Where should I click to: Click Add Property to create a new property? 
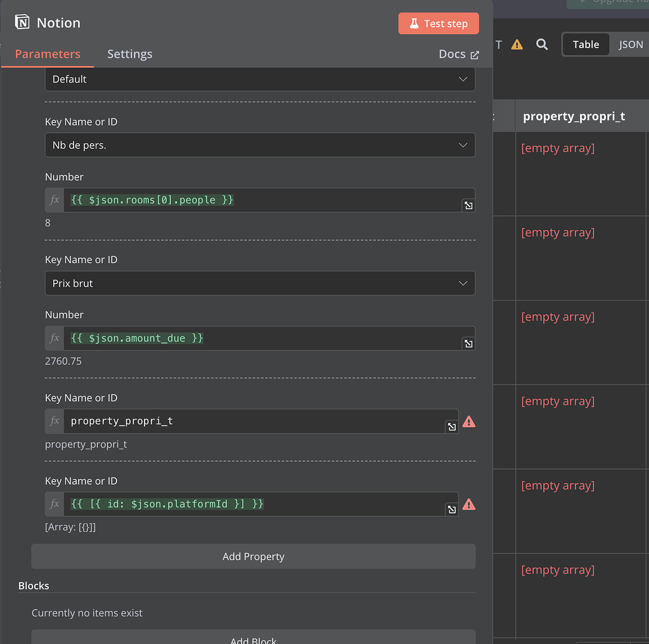tap(253, 556)
